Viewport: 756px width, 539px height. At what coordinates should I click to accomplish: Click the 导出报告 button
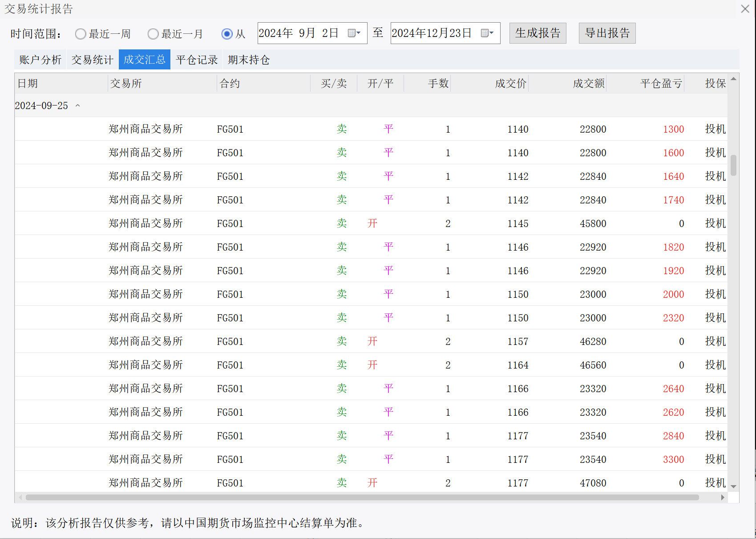tap(607, 33)
